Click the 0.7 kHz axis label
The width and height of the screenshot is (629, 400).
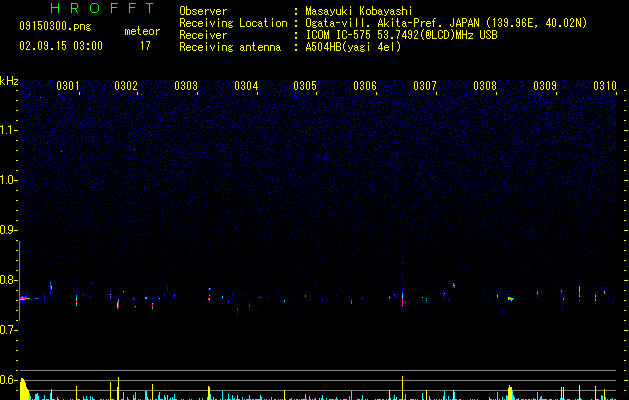click(8, 330)
